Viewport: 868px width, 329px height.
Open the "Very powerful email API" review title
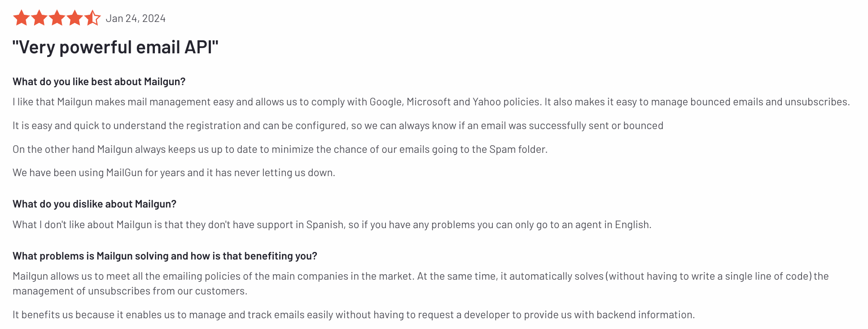coord(115,48)
